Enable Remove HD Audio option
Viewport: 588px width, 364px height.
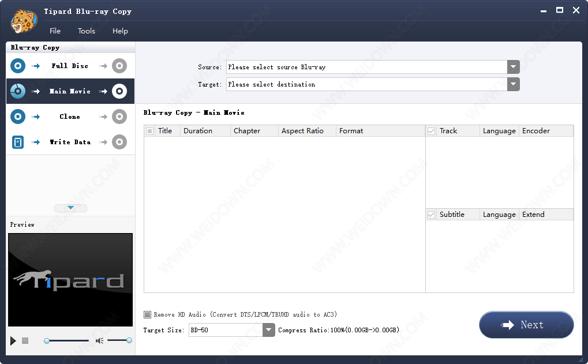coord(147,314)
